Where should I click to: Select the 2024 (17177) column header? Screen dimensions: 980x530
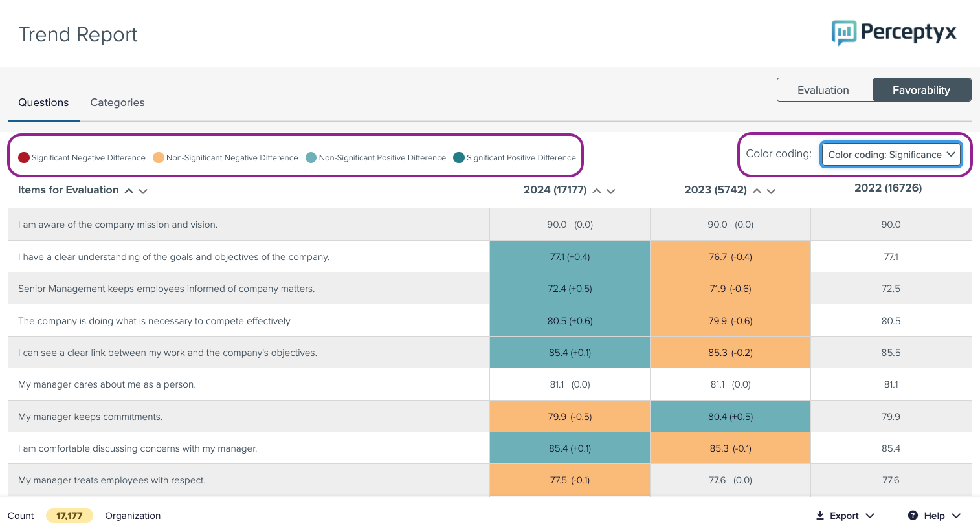coord(555,190)
